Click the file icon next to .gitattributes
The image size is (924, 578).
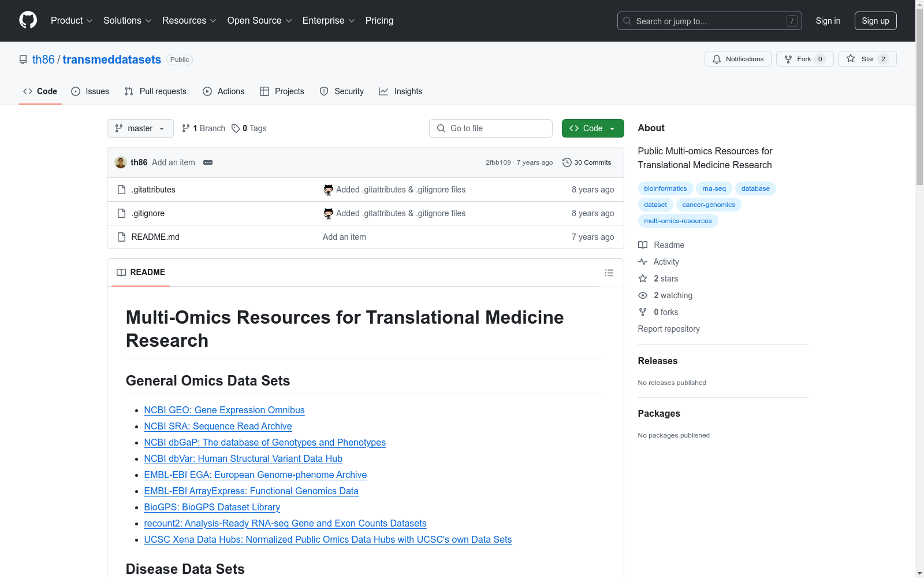[x=121, y=190]
